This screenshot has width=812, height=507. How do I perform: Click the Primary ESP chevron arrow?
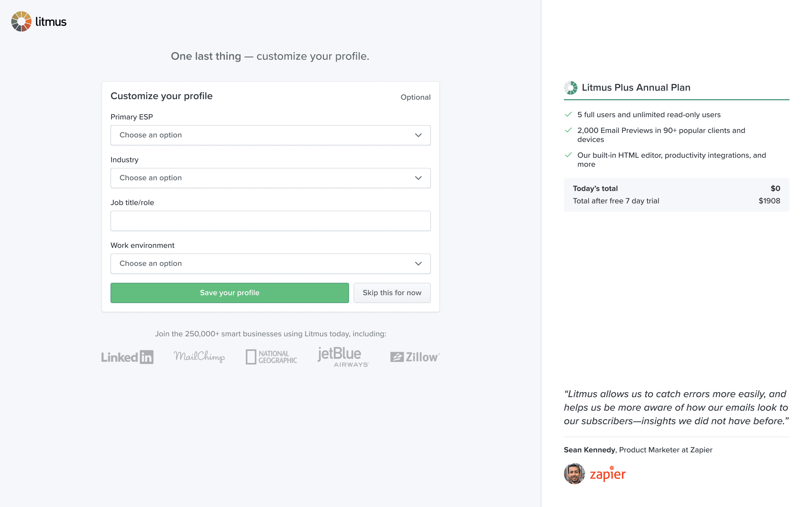pyautogui.click(x=418, y=135)
